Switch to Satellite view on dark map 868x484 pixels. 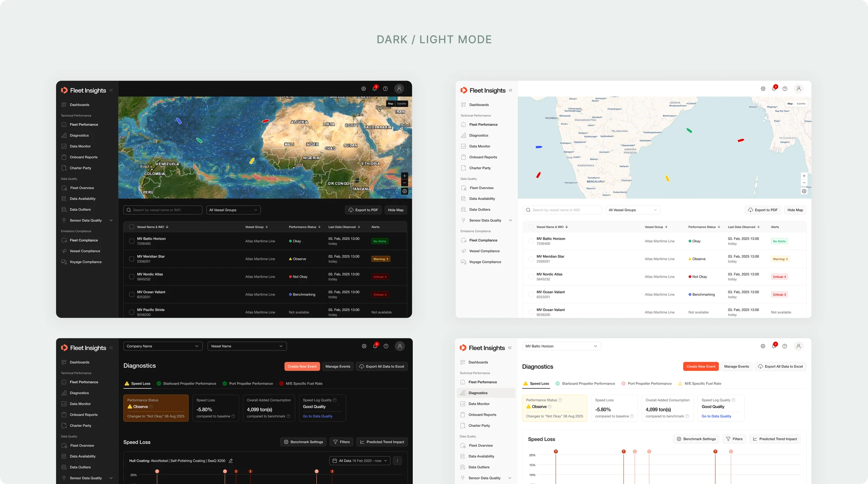point(402,104)
